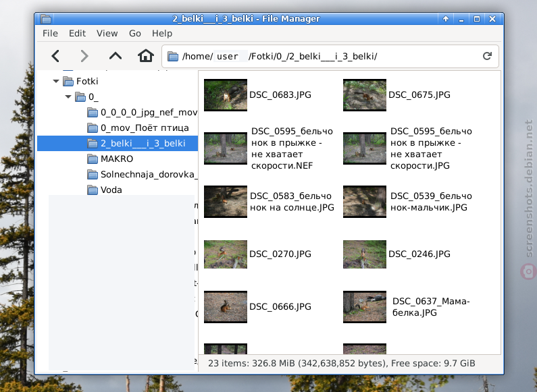
Task: Click the MAKRO folder icon
Action: point(93,159)
